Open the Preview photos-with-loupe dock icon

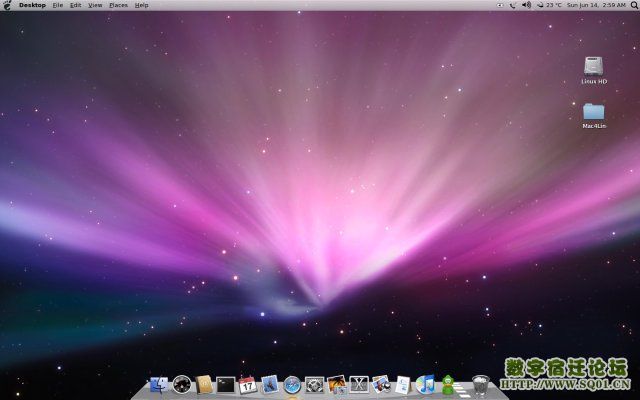(x=381, y=384)
